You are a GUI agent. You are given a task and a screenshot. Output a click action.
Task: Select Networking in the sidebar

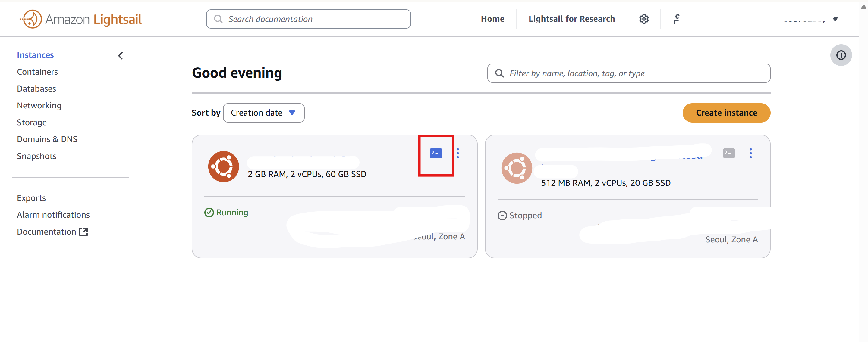pyautogui.click(x=39, y=105)
